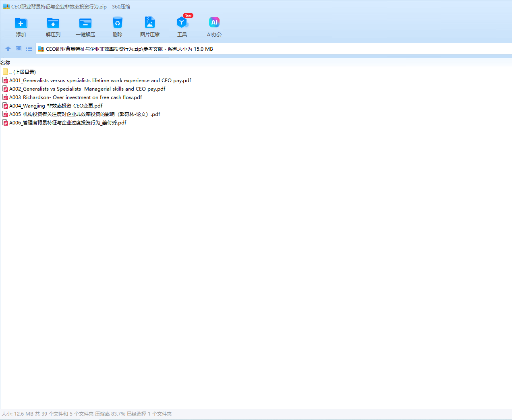This screenshot has height=420, width=512.
Task: Select A001_Generalists versus specialists lifetime work experience pdf
Action: click(97, 80)
